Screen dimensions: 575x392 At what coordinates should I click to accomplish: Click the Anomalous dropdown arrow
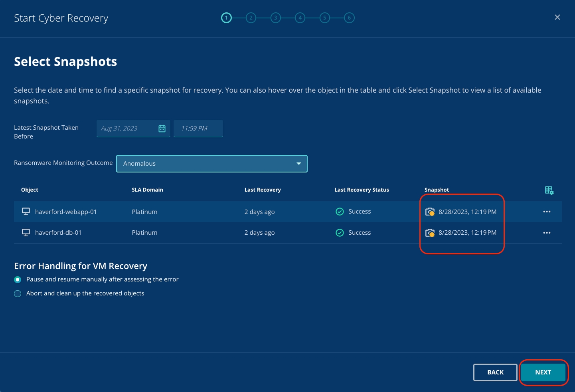[298, 164]
